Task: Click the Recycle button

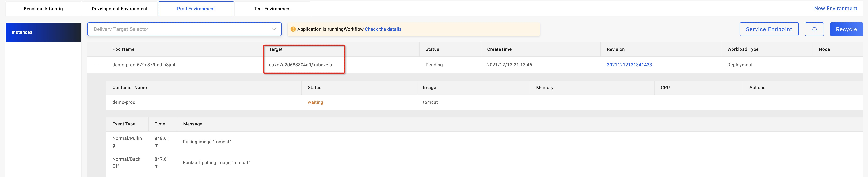Action: [847, 29]
